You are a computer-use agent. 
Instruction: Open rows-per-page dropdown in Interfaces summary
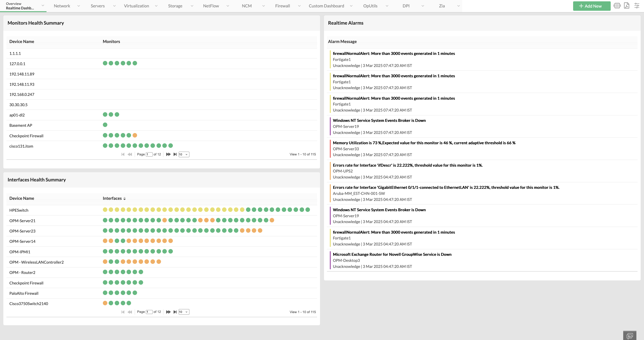click(x=184, y=312)
